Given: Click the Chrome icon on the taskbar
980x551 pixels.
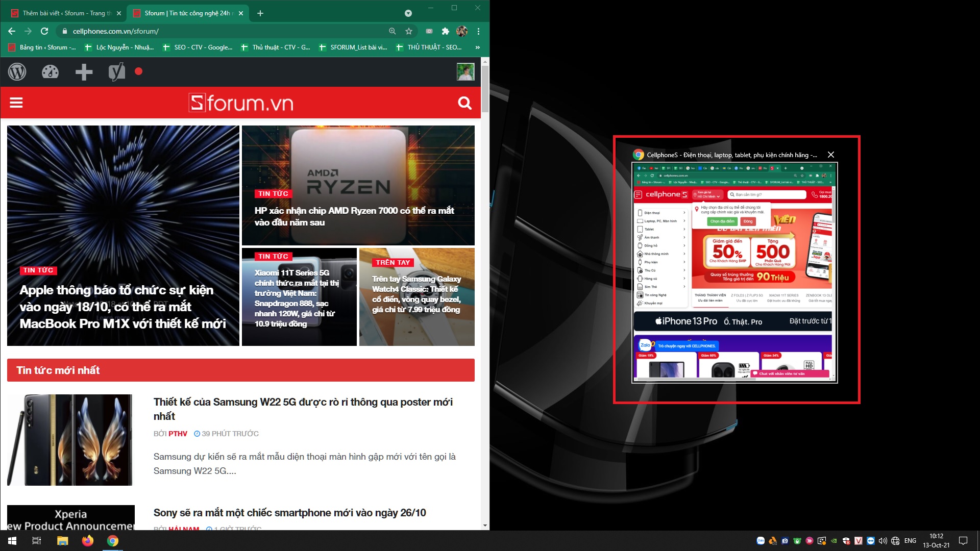Looking at the screenshot, I should coord(113,541).
